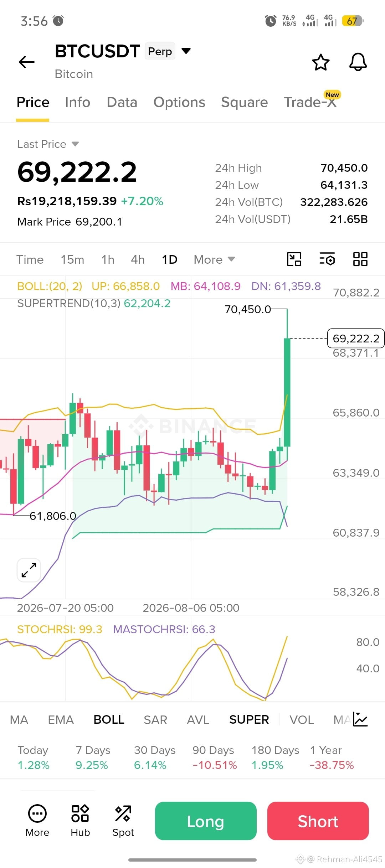Image resolution: width=385 pixels, height=868 pixels.
Task: Add BTCUSDT to favorites with star
Action: coord(320,62)
